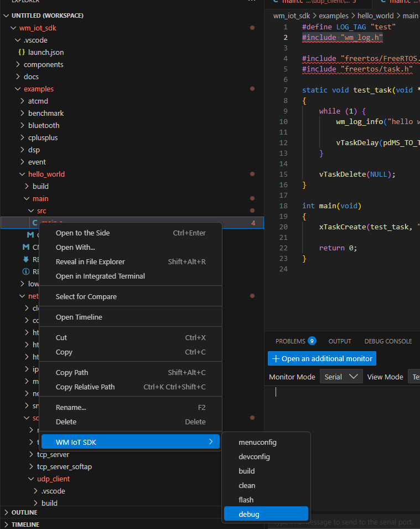420x529 pixels.
Task: Choose Copy Path
Action: tap(131, 372)
